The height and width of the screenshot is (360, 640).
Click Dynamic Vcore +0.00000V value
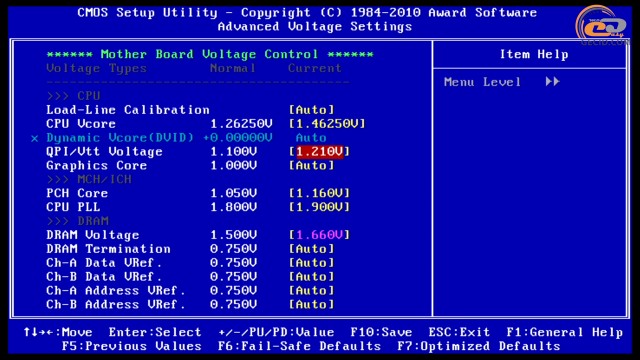238,138
